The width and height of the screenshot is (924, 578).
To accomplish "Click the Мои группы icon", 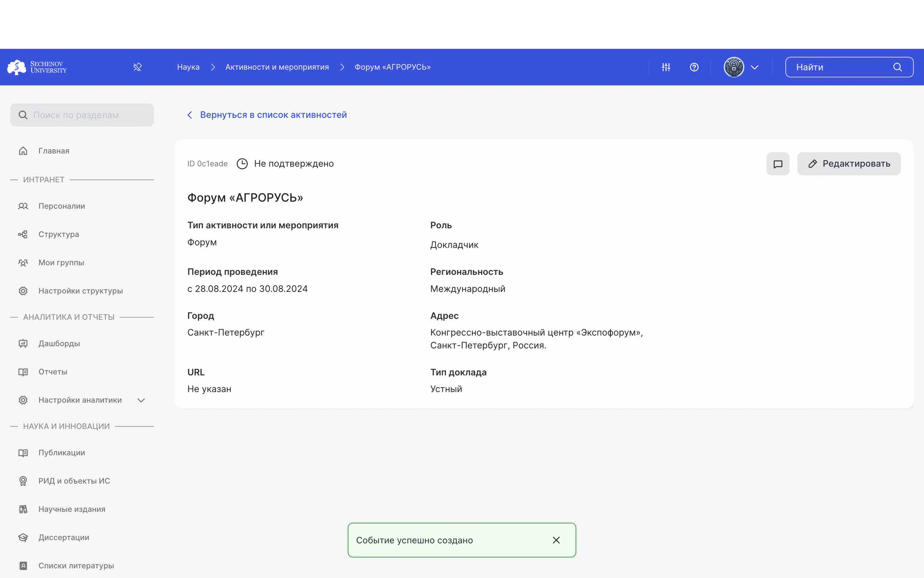I will (23, 263).
